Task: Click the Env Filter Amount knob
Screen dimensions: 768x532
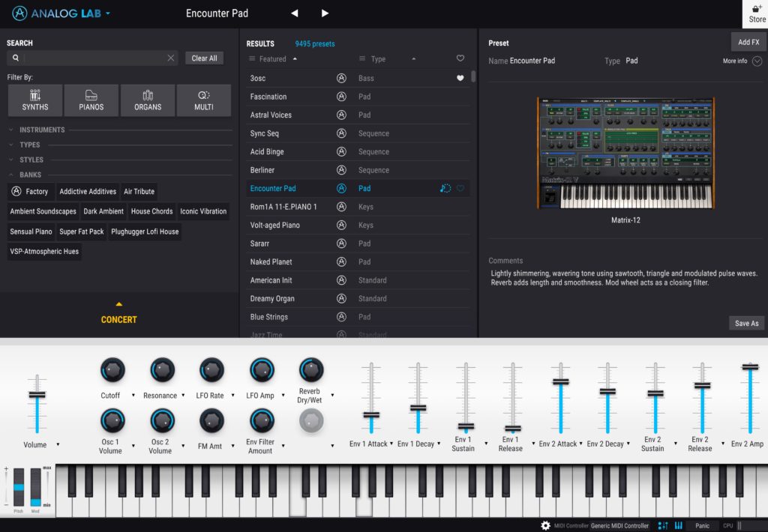Action: (262, 421)
